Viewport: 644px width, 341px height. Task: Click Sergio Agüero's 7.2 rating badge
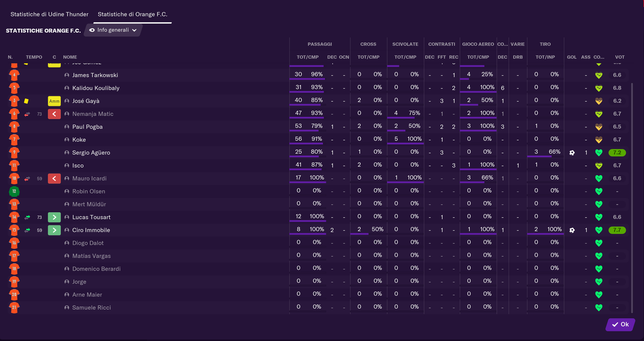[x=617, y=153]
